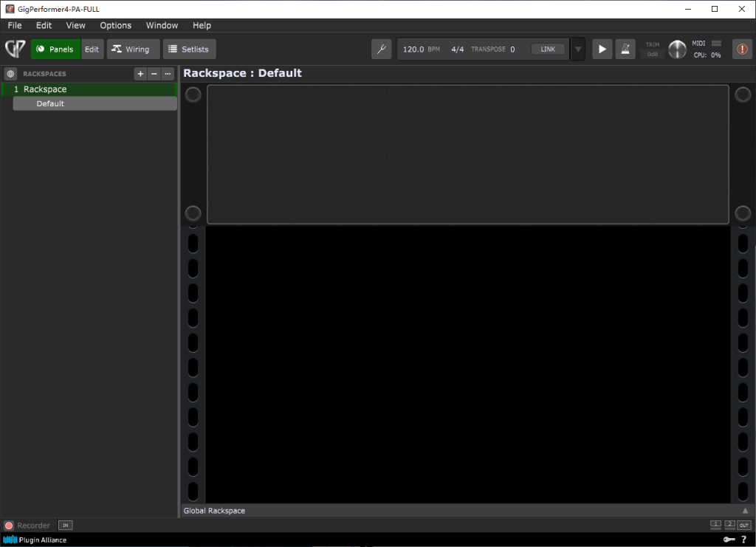Start playback with the play button

coord(602,49)
